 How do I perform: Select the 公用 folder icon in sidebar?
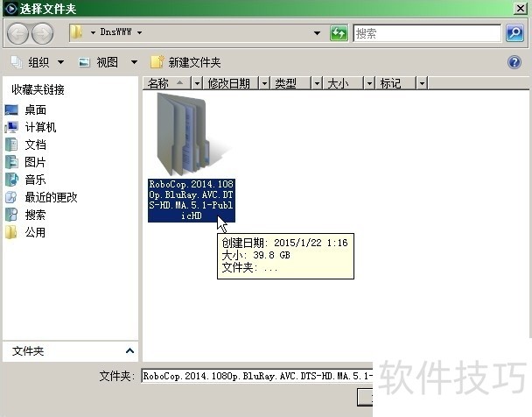(11, 232)
